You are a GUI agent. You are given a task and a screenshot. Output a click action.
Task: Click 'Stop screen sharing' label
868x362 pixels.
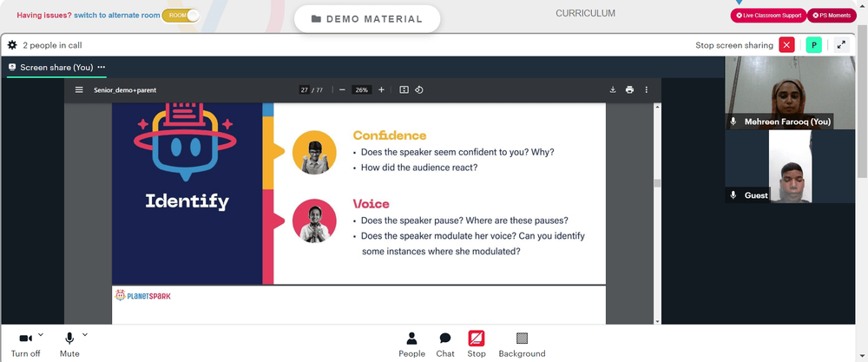(x=734, y=45)
